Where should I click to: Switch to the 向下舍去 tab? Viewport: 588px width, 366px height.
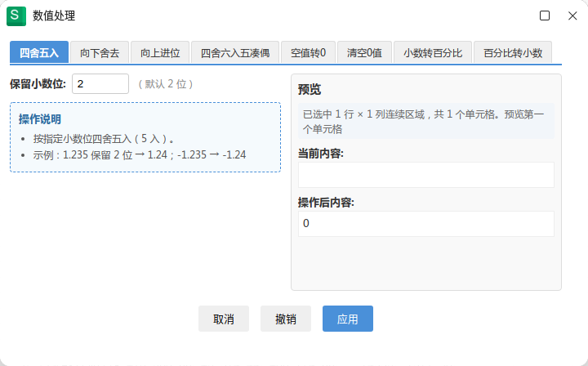[100, 52]
